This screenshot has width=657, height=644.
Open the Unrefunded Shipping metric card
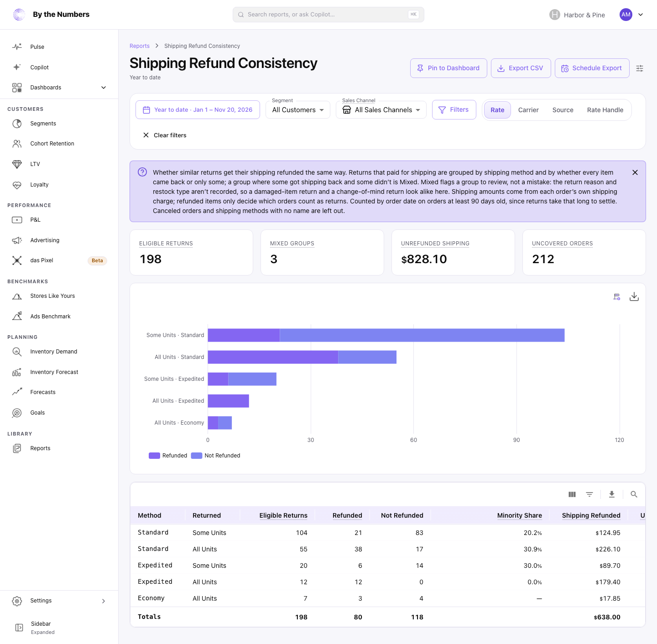pyautogui.click(x=453, y=252)
